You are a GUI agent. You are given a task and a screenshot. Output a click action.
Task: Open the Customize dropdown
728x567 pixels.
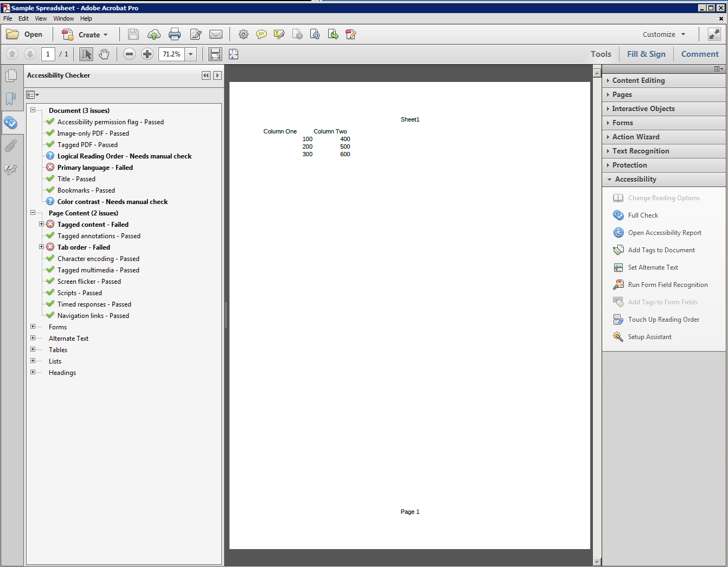coord(664,34)
